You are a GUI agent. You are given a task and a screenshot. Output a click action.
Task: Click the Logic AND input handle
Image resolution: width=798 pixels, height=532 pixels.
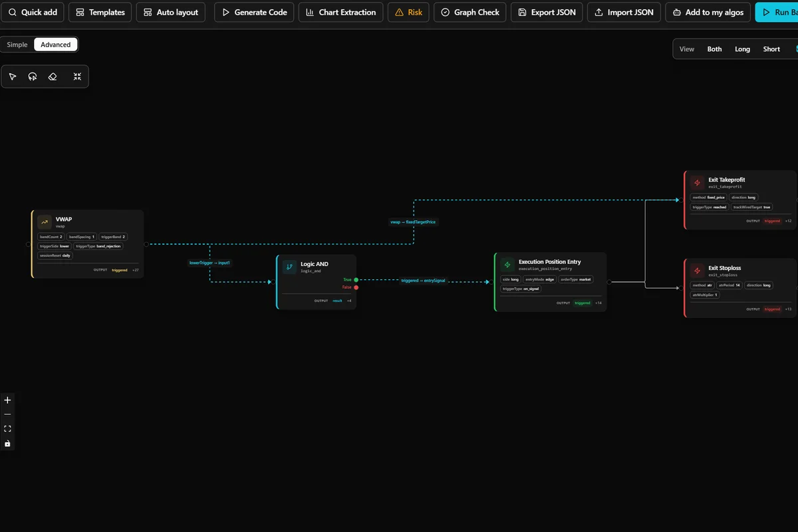tap(273, 282)
